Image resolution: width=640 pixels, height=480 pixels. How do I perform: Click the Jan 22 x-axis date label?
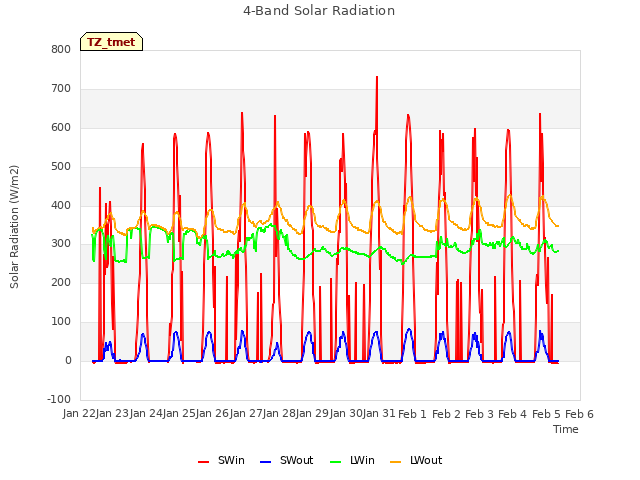coord(79,413)
